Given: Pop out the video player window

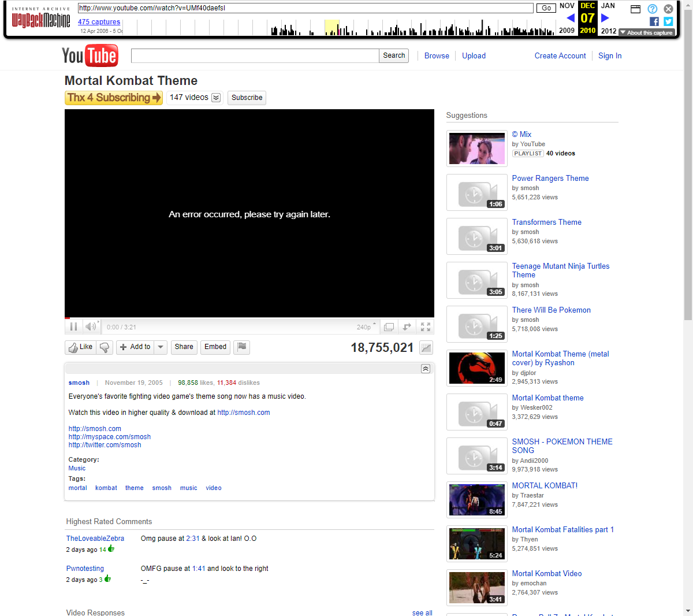Looking at the screenshot, I should [389, 327].
